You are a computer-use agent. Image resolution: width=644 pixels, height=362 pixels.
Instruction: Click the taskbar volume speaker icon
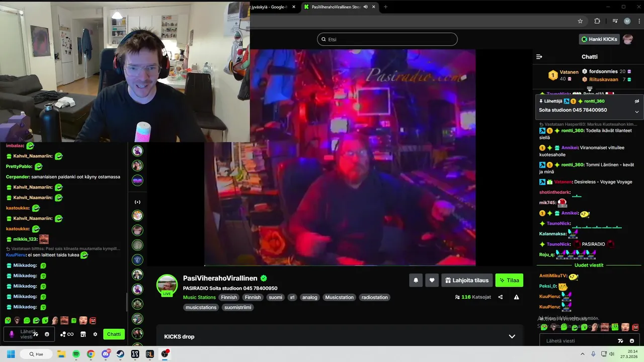612,354
